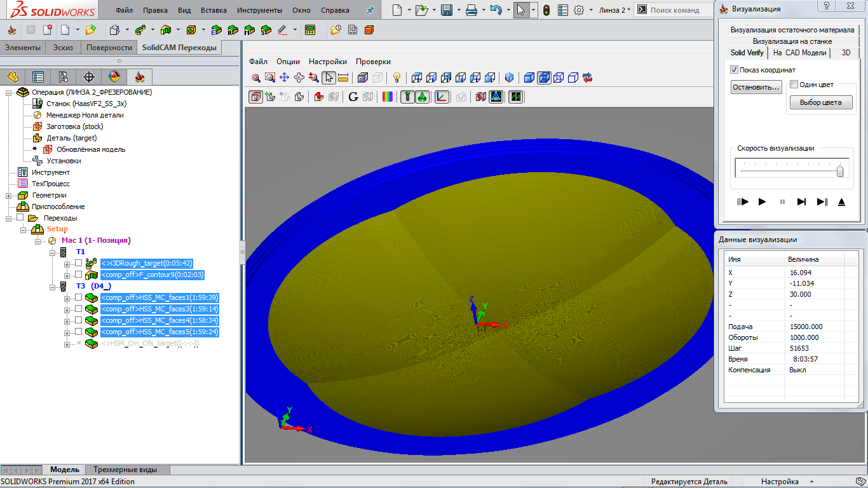868x488 pixels.
Task: Click the yellow light bulb icon
Action: click(x=397, y=78)
